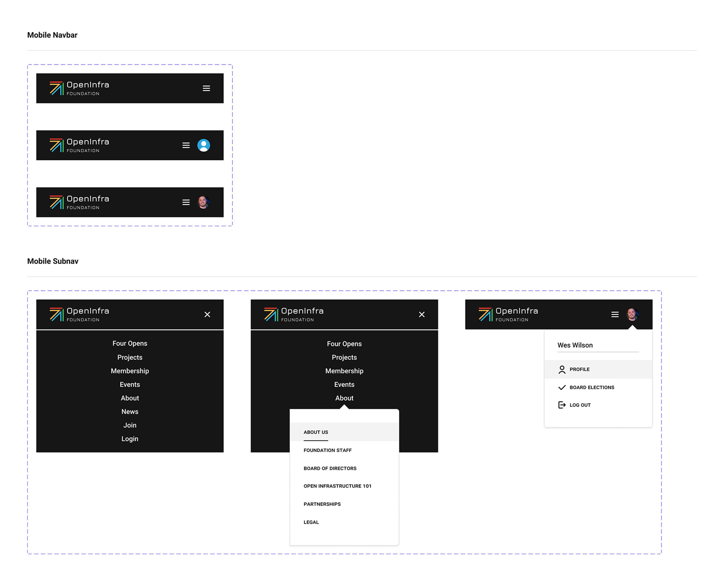Select Legal in About dropdown

(311, 522)
